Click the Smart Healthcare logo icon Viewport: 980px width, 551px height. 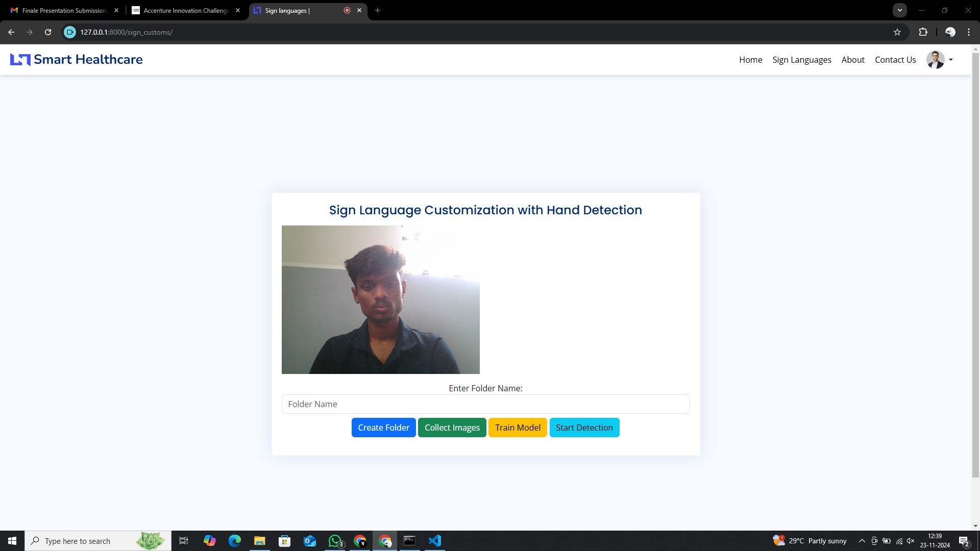pos(20,60)
